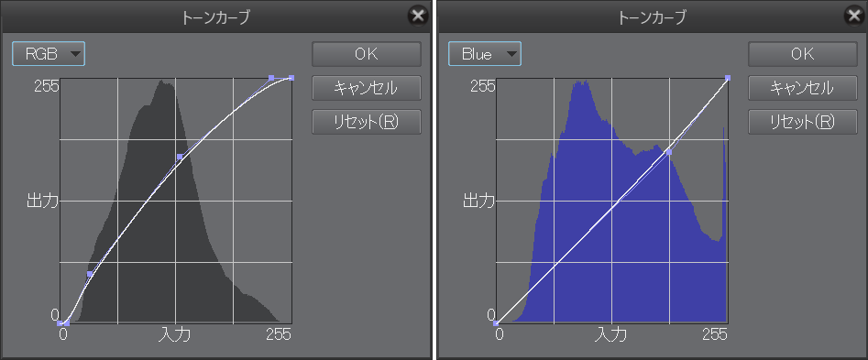868x360 pixels.
Task: Select the top-right endpoint of RGB curve
Action: [291, 78]
